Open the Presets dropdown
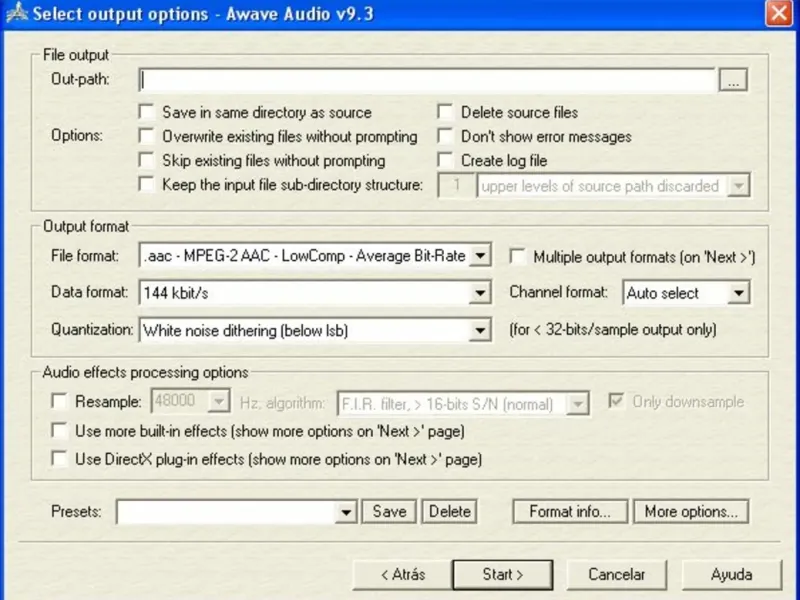This screenshot has height=600, width=800. (346, 512)
